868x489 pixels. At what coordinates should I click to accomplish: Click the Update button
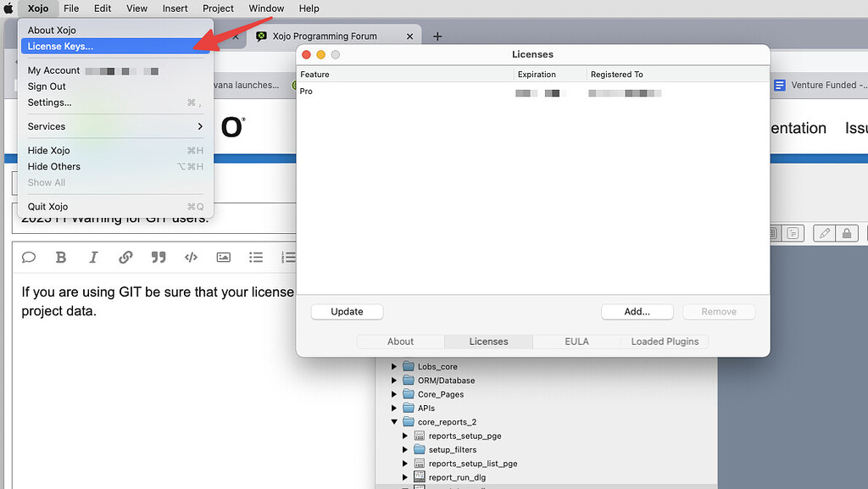[347, 312]
